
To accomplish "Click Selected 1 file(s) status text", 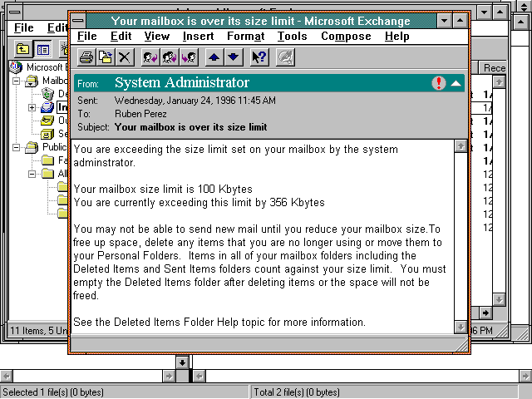I will pyautogui.click(x=53, y=392).
